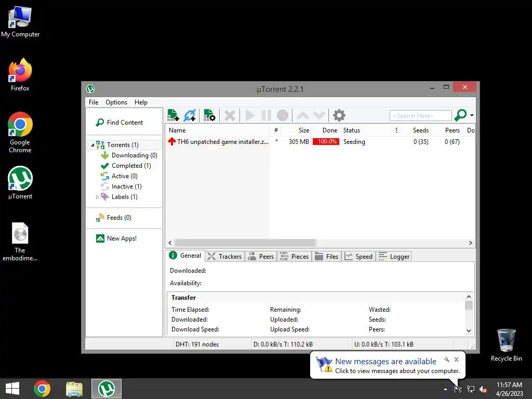The width and height of the screenshot is (532, 399).
Task: Open the search provider dropdown arrow
Action: 472,115
